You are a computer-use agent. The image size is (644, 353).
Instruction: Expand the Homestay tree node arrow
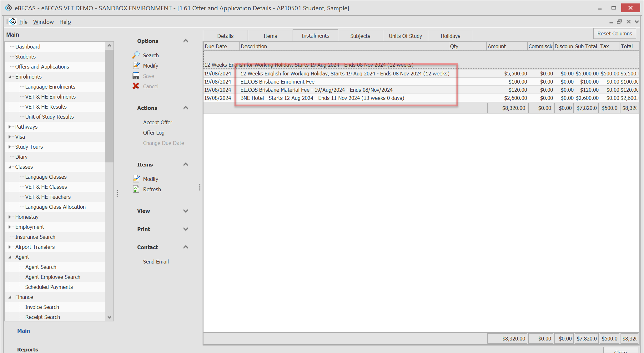coord(10,217)
